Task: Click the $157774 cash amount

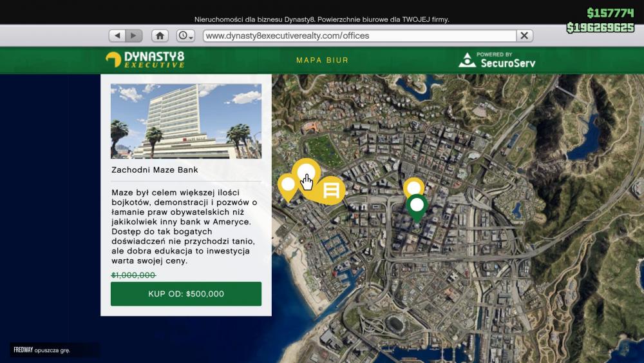Action: point(611,13)
